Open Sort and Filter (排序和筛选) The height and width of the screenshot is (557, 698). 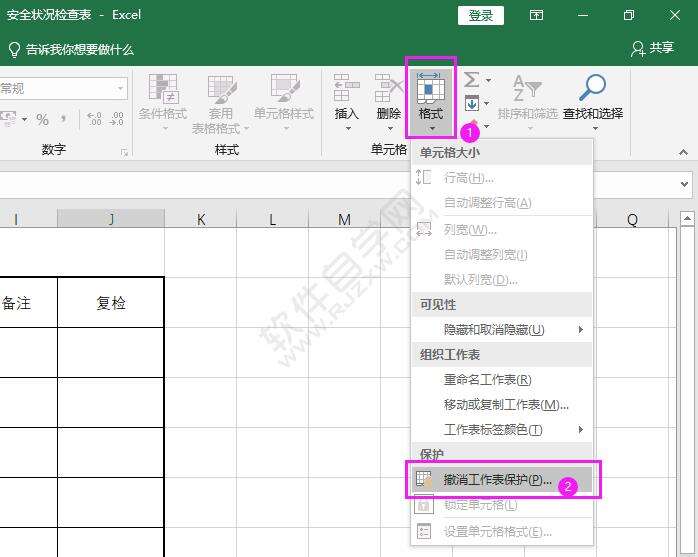[x=528, y=102]
